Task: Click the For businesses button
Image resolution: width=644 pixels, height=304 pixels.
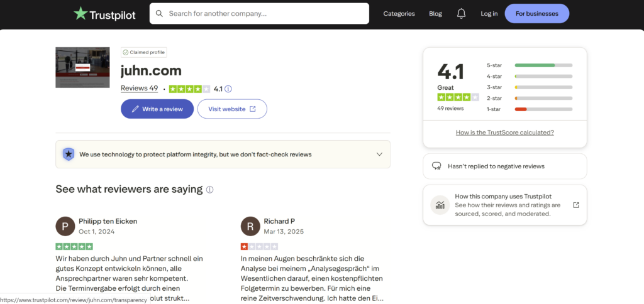Action: [x=537, y=14]
